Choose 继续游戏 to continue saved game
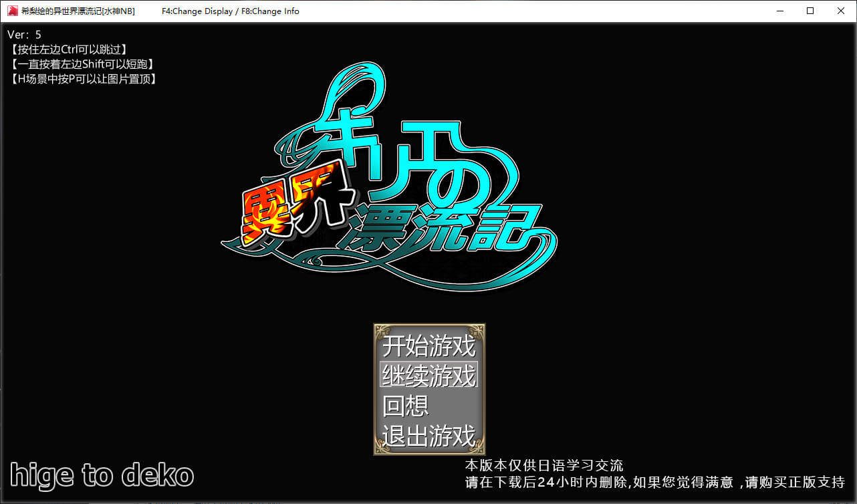 pyautogui.click(x=428, y=376)
